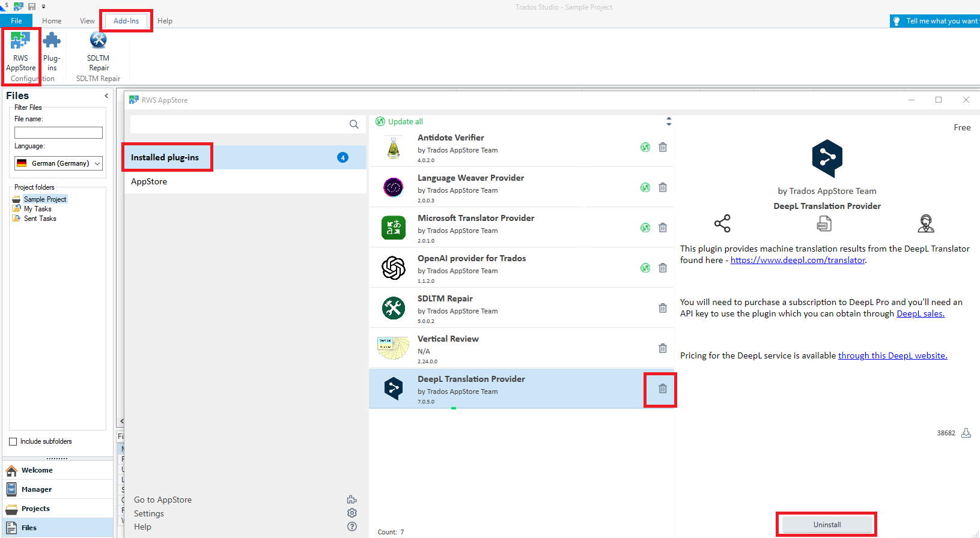Screen dimensions: 980x538
Task: Click the AppStore search field
Action: (x=239, y=124)
